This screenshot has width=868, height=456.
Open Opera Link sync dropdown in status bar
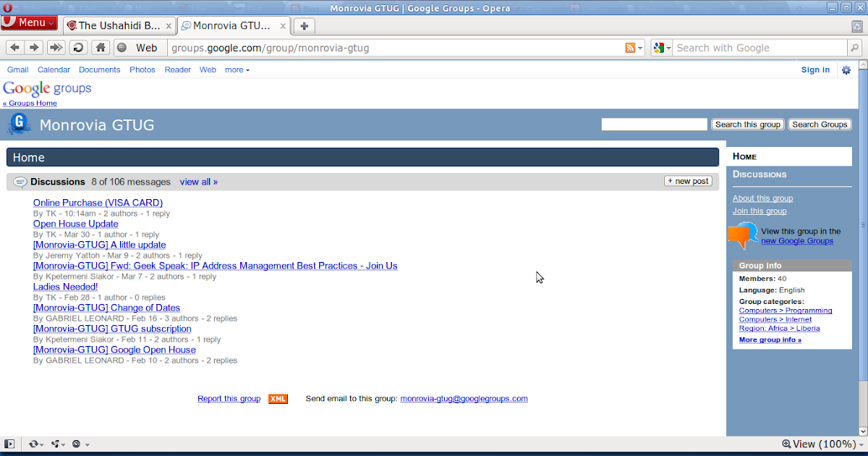click(35, 444)
